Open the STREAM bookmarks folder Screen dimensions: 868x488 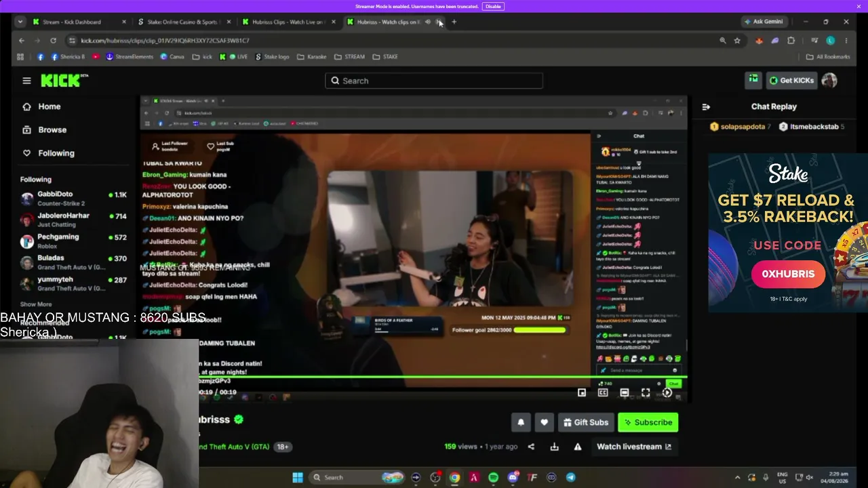[x=349, y=57]
